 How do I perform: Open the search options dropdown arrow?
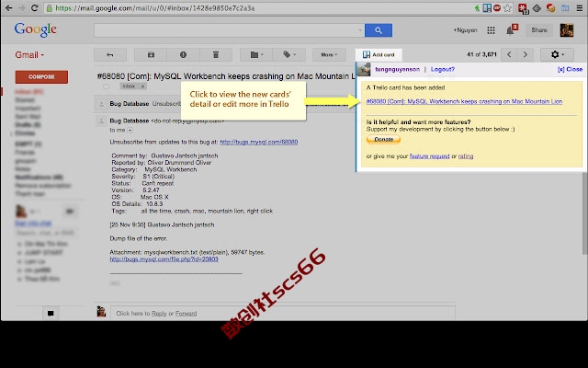pos(360,30)
